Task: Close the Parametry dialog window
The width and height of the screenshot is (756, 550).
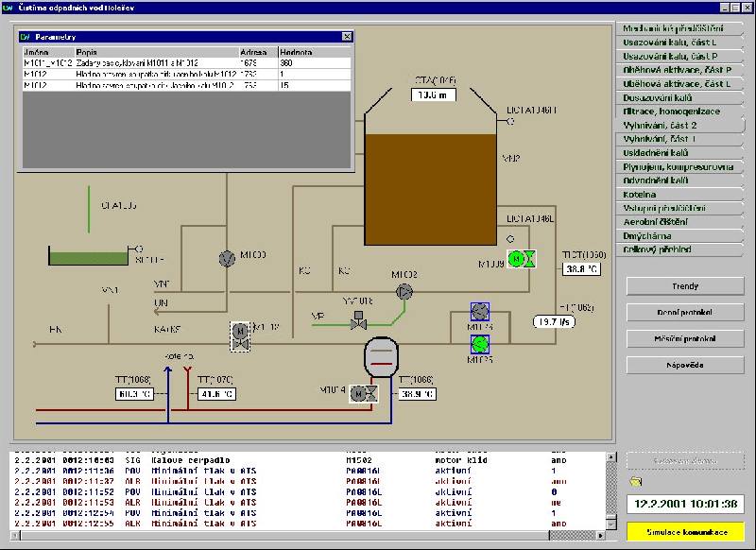Action: (347, 37)
